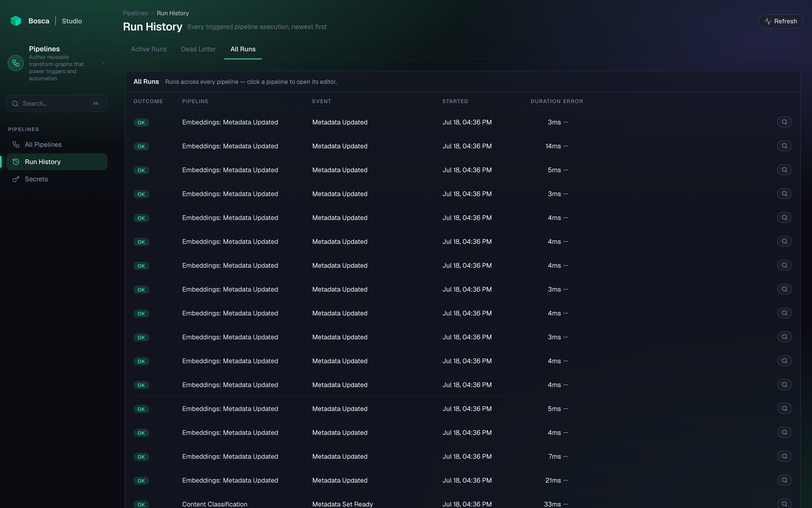812x508 pixels.
Task: Click the Studio label in header
Action: [x=72, y=21]
